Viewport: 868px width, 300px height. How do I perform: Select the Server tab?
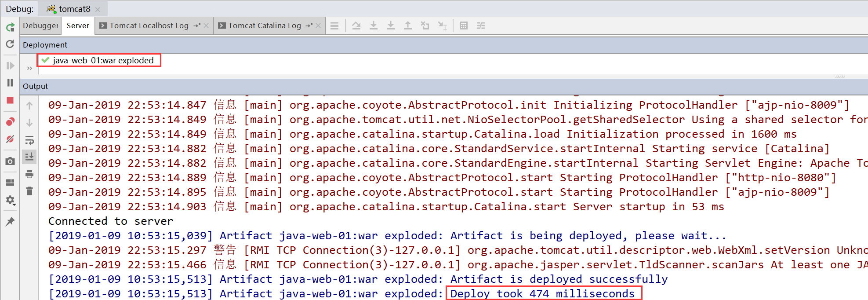point(78,26)
